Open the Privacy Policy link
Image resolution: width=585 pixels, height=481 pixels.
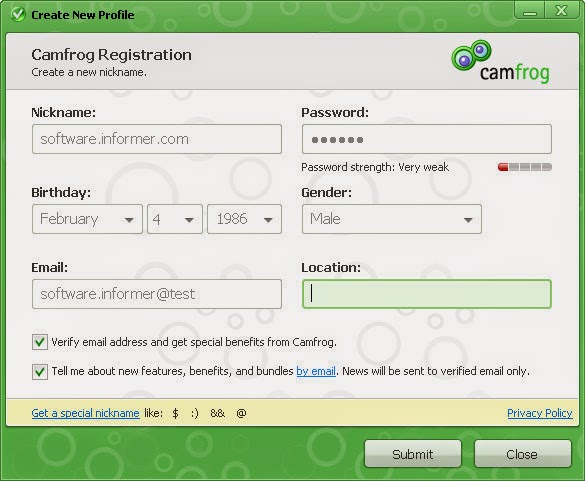pos(539,413)
